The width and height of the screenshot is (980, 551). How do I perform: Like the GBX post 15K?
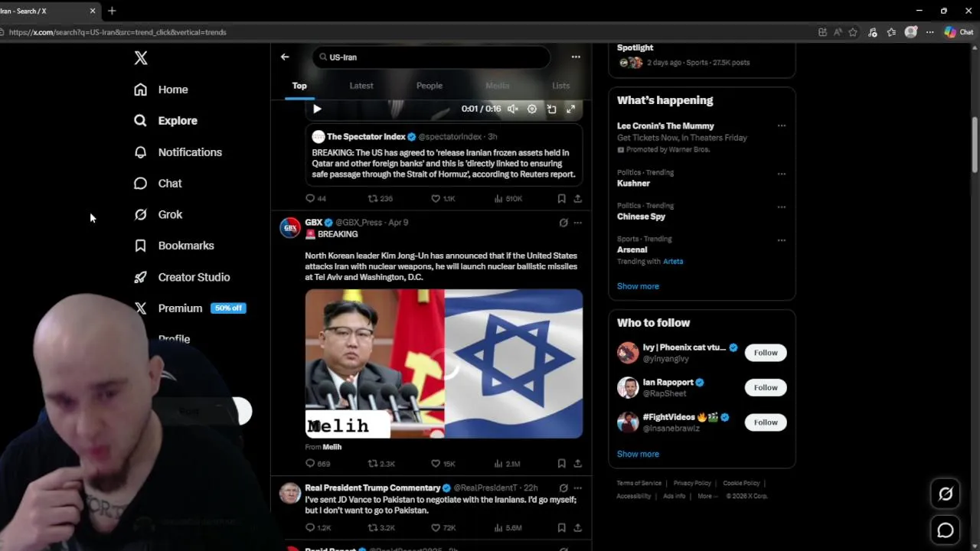point(443,463)
